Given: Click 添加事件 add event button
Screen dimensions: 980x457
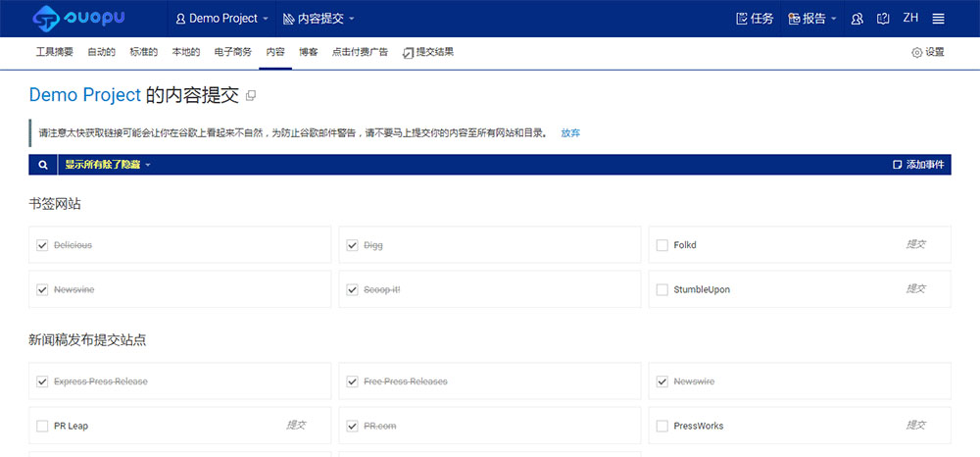Looking at the screenshot, I should 919,165.
